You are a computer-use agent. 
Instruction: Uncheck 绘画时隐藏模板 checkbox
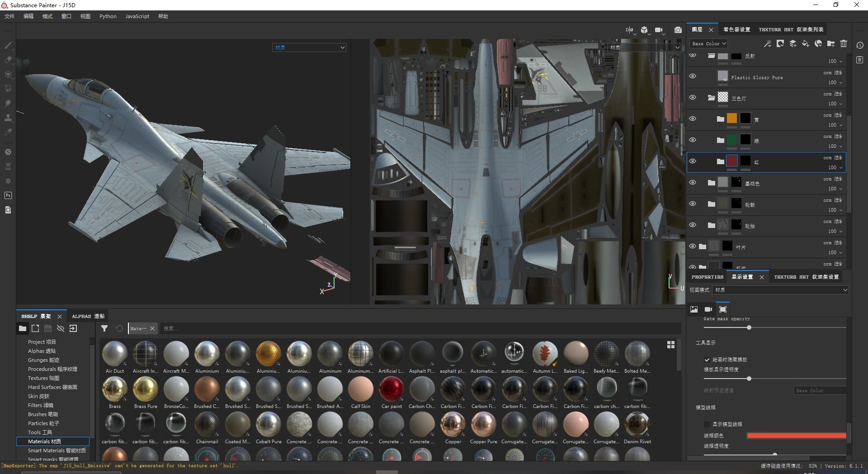pos(707,360)
